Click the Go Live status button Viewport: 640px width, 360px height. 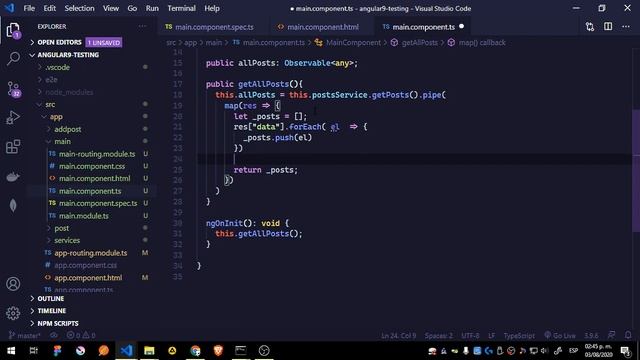(560, 336)
